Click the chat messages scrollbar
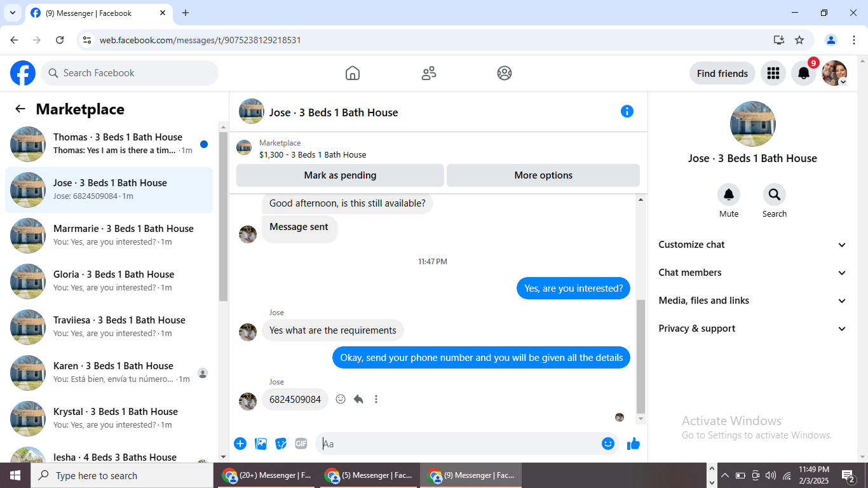The height and width of the screenshot is (488, 868). pyautogui.click(x=641, y=356)
